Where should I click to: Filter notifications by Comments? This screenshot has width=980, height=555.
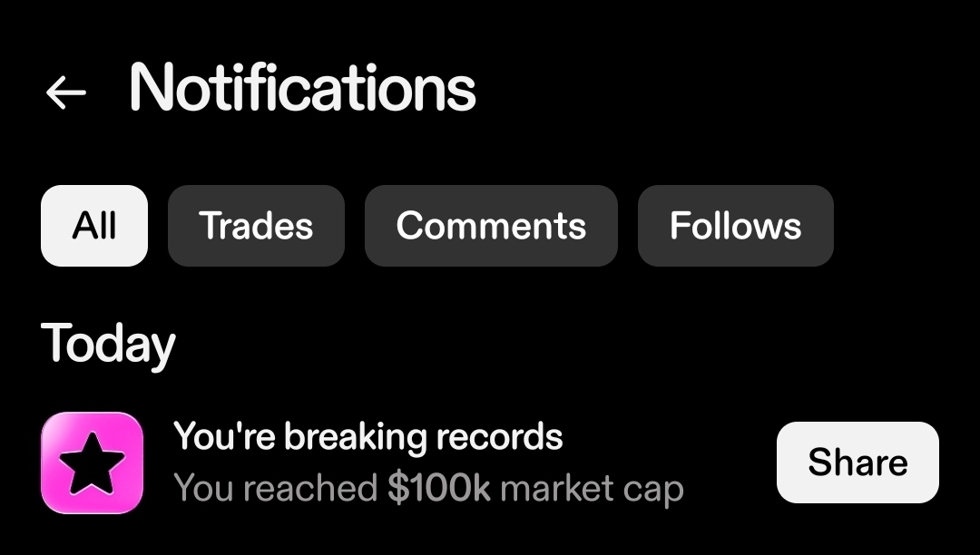click(491, 226)
